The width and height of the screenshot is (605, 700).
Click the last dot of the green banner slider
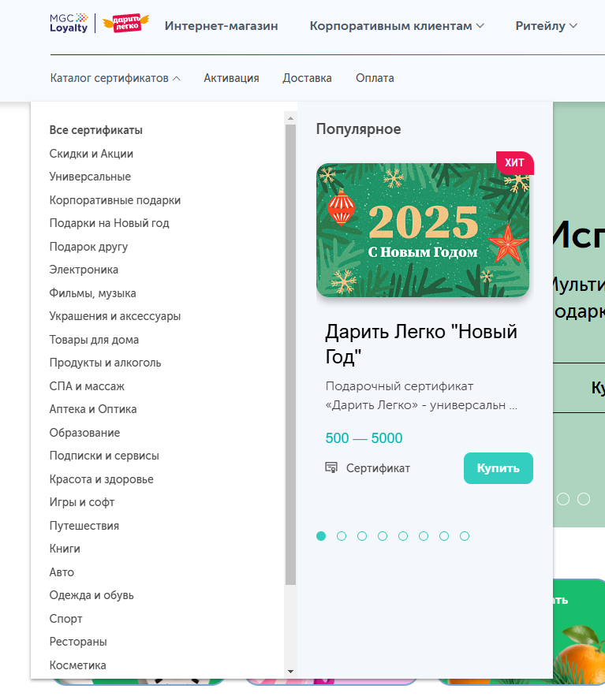[584, 499]
